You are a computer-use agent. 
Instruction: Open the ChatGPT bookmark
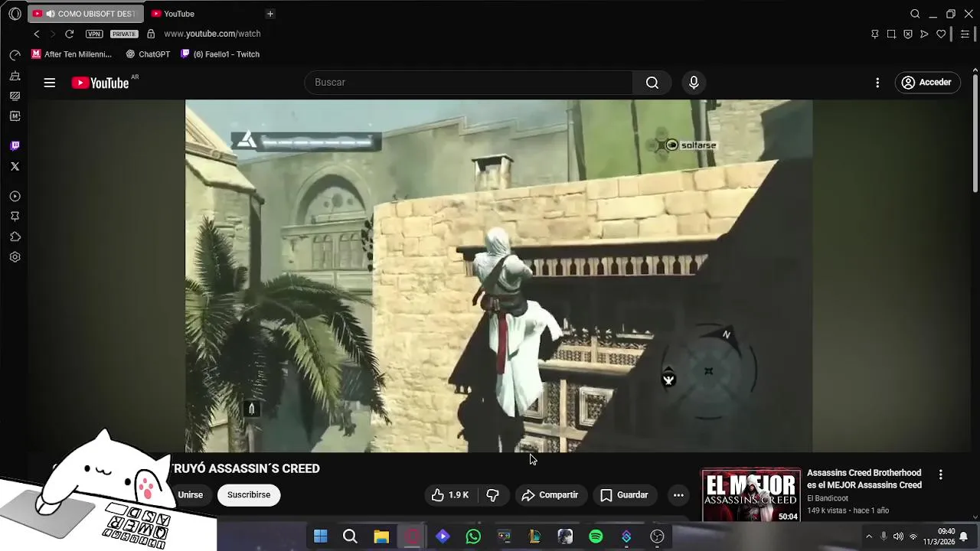[x=148, y=54]
